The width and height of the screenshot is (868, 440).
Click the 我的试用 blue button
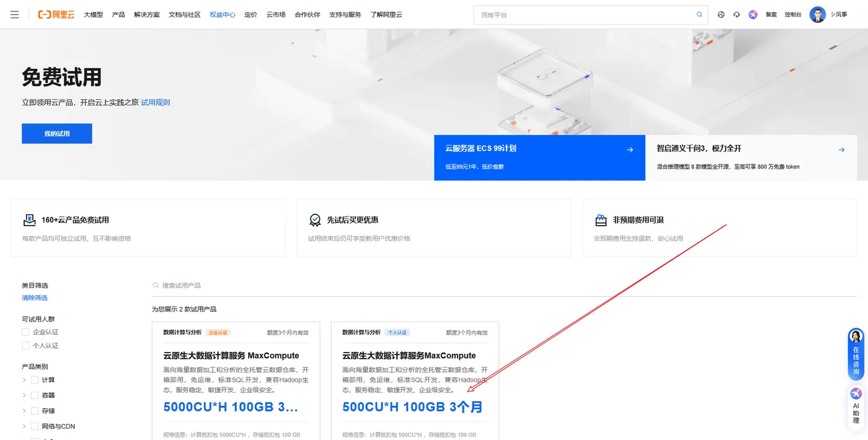(56, 133)
